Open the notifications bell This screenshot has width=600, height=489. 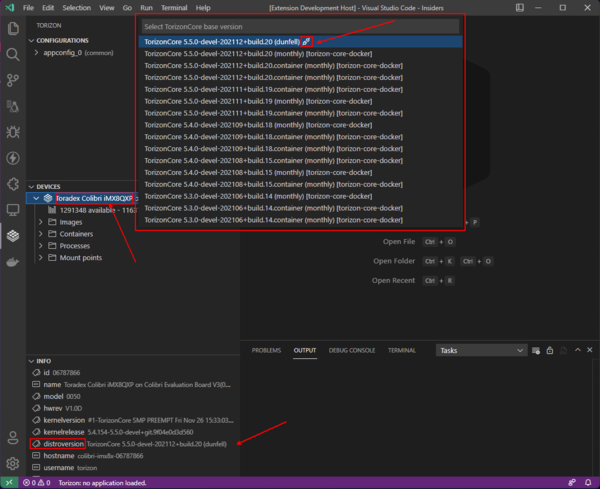[588, 483]
